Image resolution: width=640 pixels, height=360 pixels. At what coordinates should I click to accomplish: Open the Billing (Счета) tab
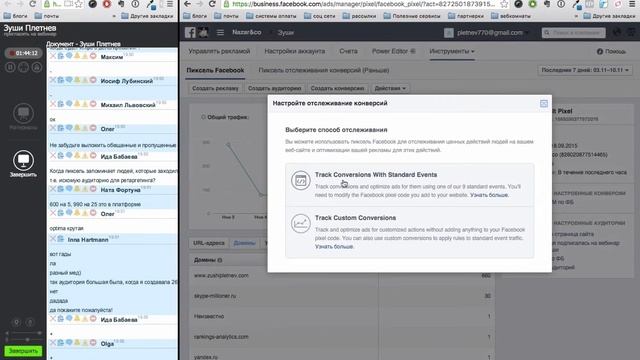(x=348, y=51)
